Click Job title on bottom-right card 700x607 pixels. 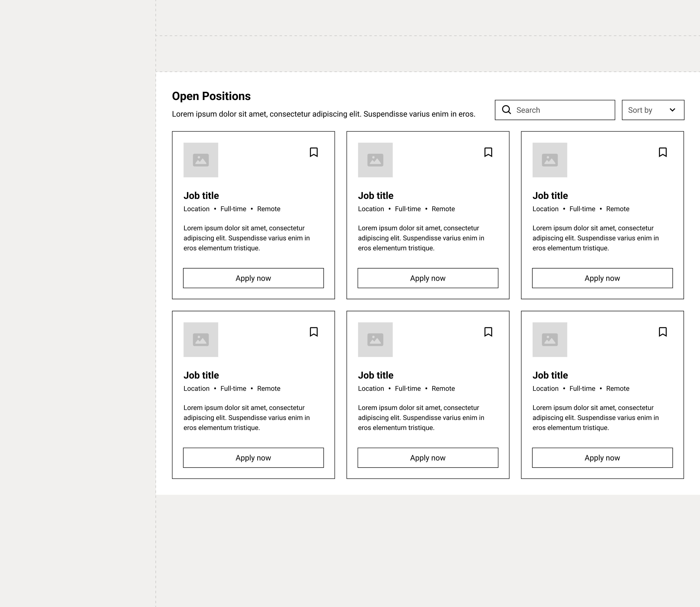pos(550,375)
